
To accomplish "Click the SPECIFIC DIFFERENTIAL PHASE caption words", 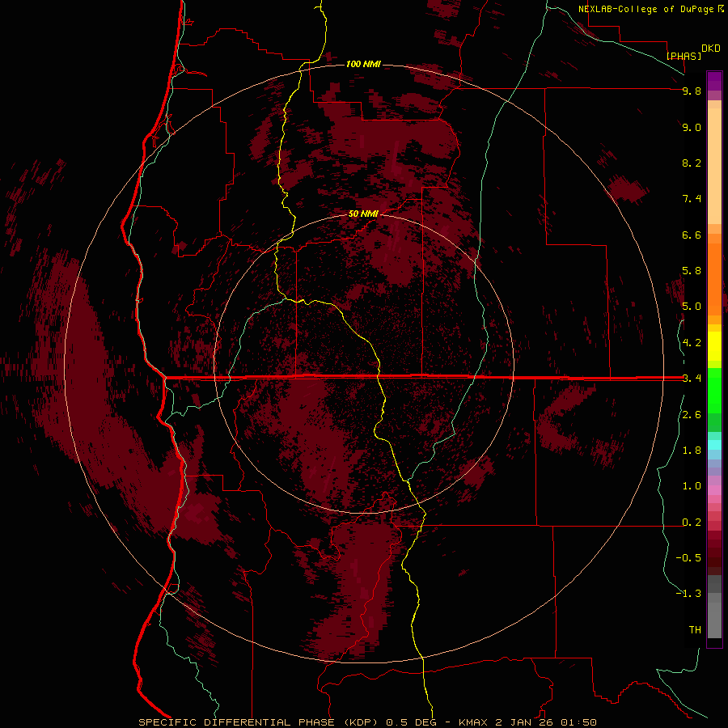I will (237, 722).
